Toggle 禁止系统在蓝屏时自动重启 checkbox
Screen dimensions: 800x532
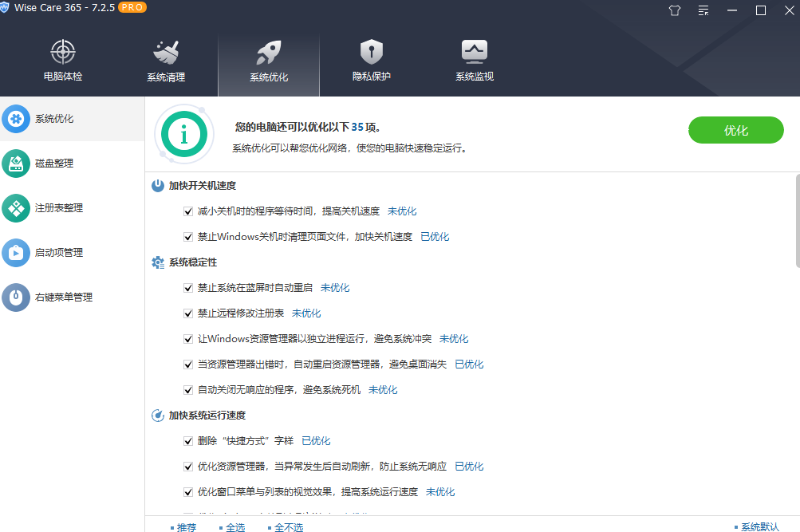188,288
